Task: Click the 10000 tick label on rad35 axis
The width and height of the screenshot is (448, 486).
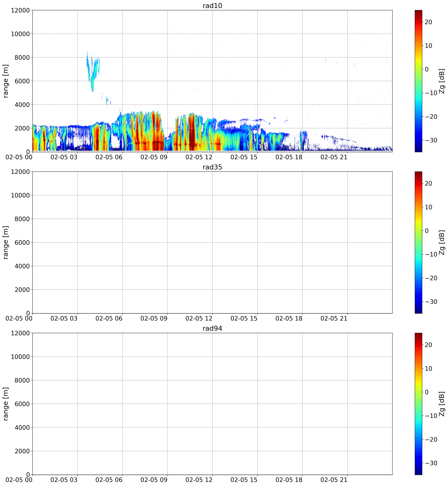Action: pos(20,195)
